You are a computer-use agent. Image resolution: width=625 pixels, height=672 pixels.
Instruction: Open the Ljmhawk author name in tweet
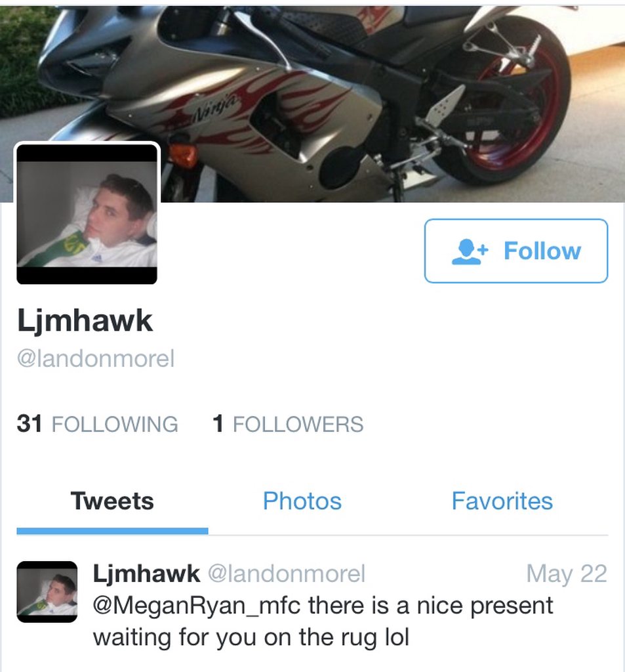146,574
